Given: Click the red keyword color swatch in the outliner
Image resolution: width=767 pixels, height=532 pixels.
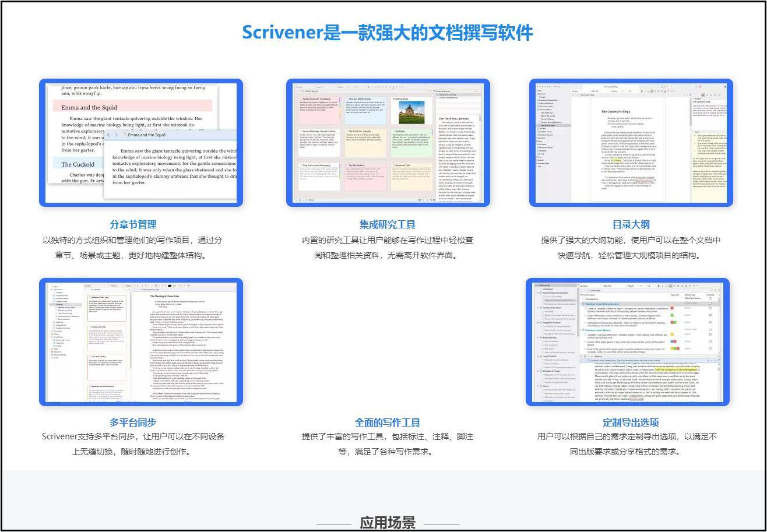Looking at the screenshot, I should [672, 308].
